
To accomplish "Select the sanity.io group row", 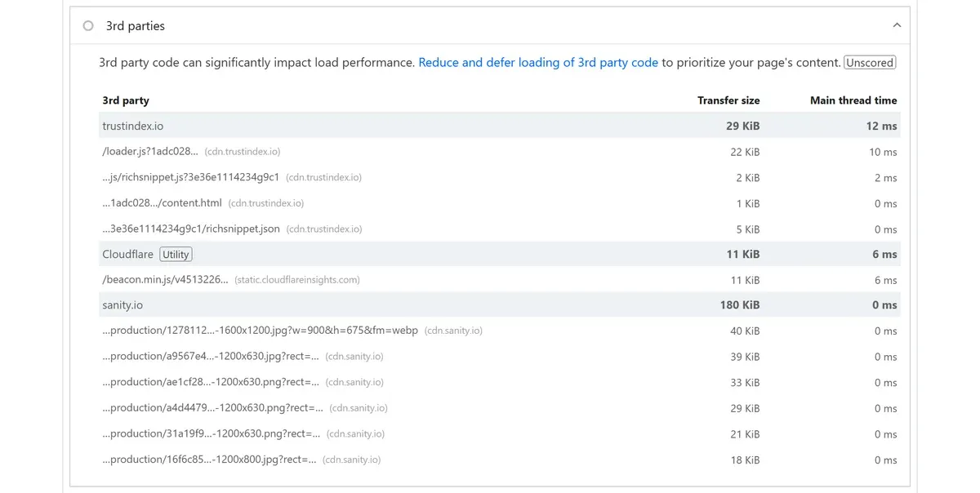I will tap(500, 305).
